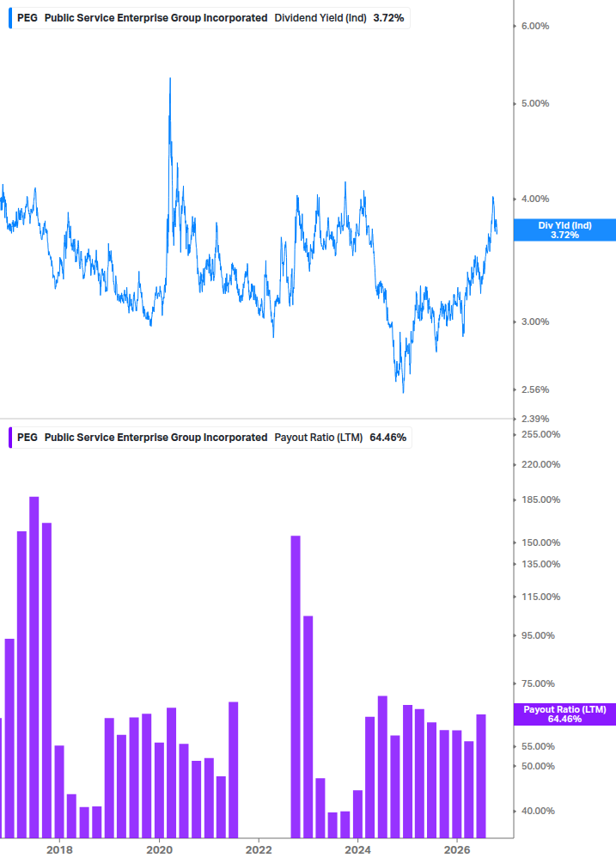Click the 55.00% axis label
The width and height of the screenshot is (616, 864).
(538, 746)
